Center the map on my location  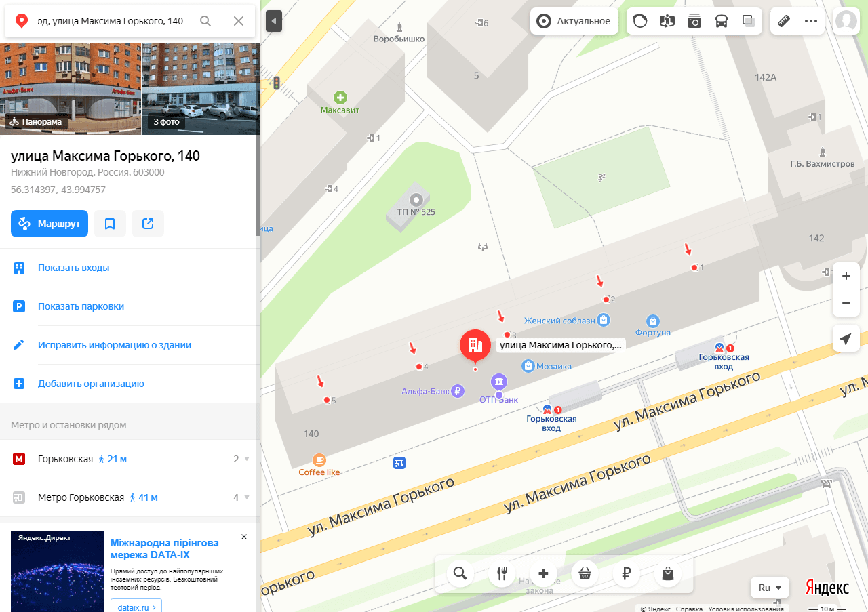[846, 339]
